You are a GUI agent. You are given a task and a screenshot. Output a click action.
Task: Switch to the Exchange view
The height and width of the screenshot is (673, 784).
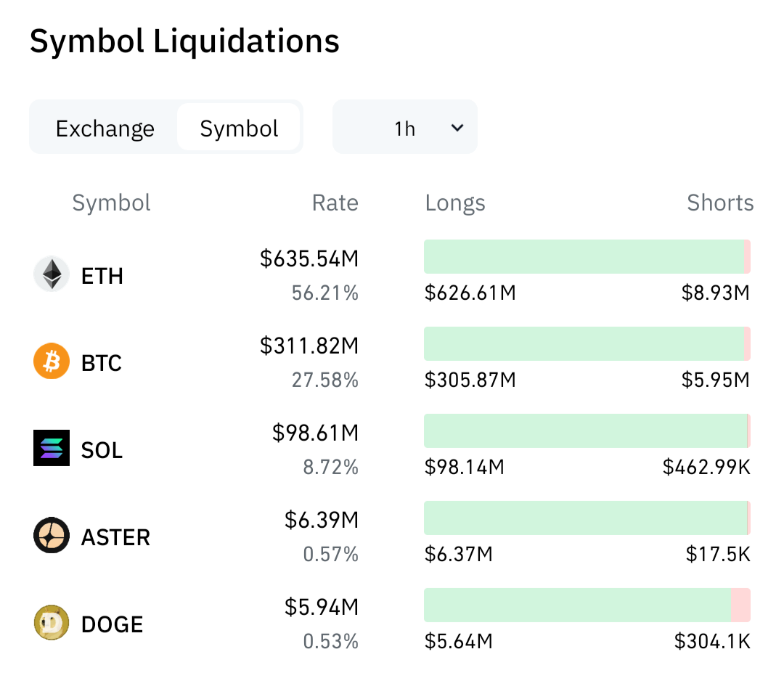pos(105,129)
